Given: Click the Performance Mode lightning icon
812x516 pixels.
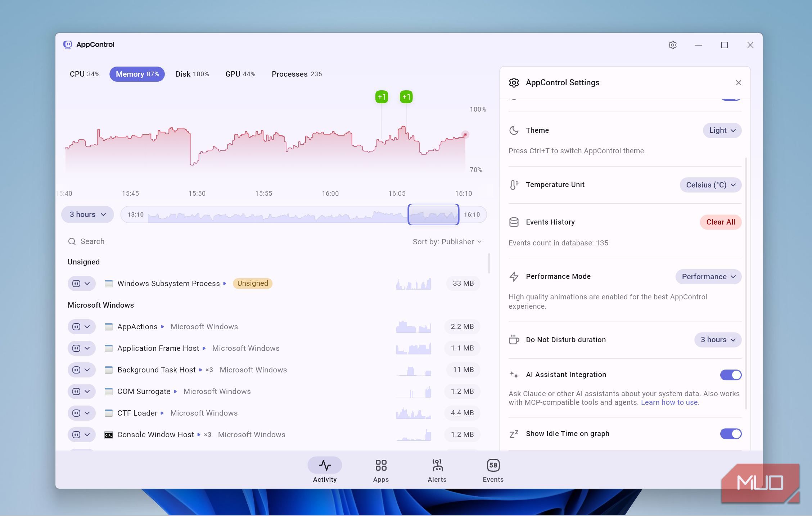Looking at the screenshot, I should tap(514, 277).
